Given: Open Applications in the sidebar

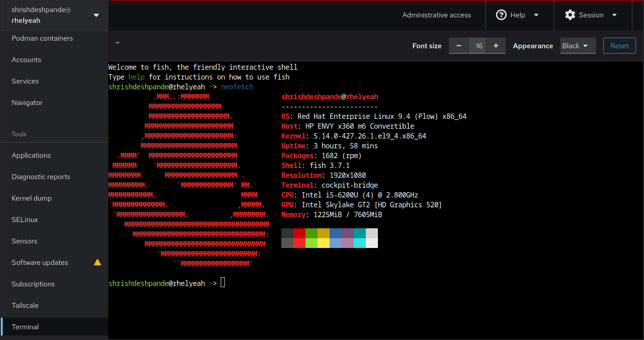Looking at the screenshot, I should (x=54, y=155).
